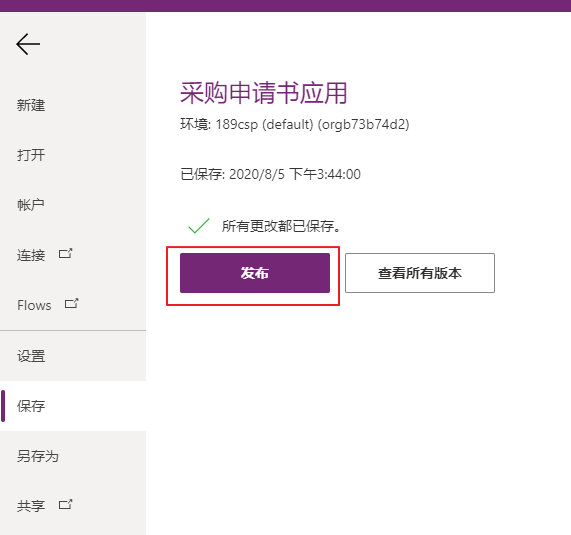Image resolution: width=571 pixels, height=535 pixels.
Task: Click the purple 发布 button
Action: point(255,273)
